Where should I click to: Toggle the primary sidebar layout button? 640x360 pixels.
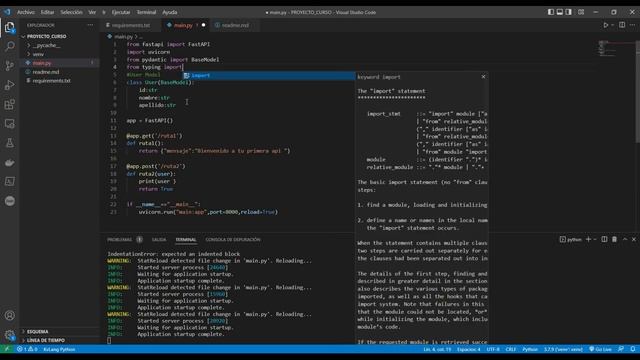click(x=551, y=12)
